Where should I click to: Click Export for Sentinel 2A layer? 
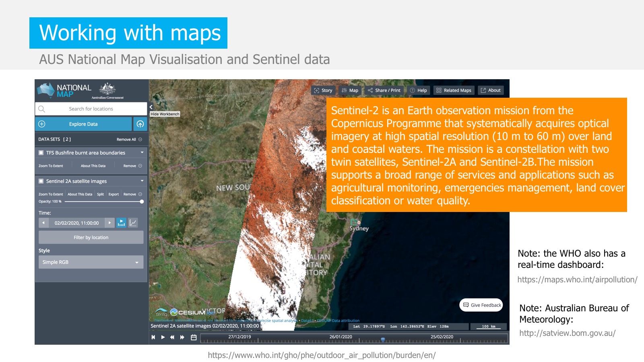114,194
